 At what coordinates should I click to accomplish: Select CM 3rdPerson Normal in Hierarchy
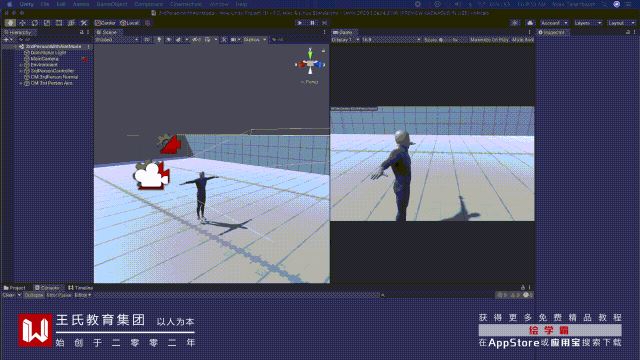[54, 77]
